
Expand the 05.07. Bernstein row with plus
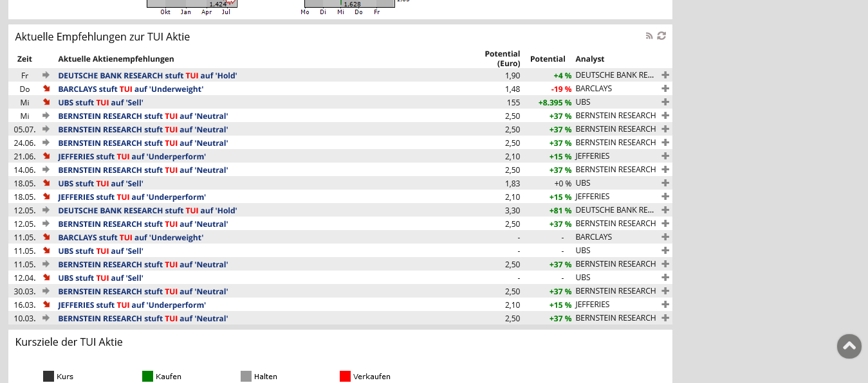[665, 129]
